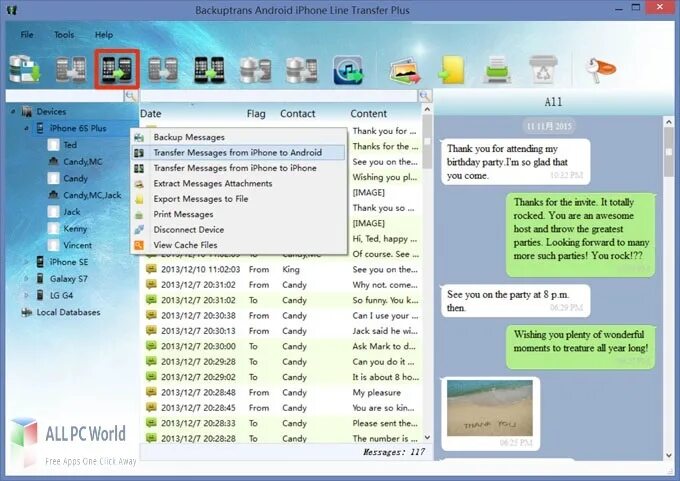Select message 'Why not. come...' row
This screenshot has width=680, height=481.
tap(282, 285)
